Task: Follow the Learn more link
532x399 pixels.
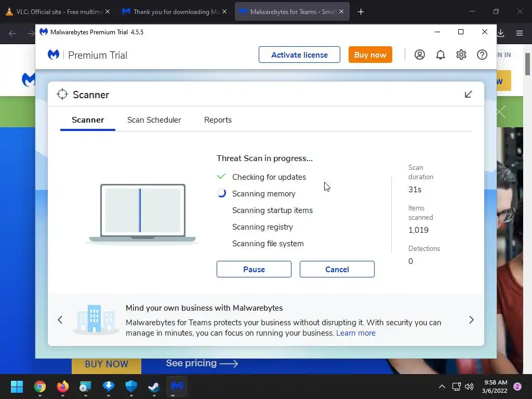Action: coord(355,333)
